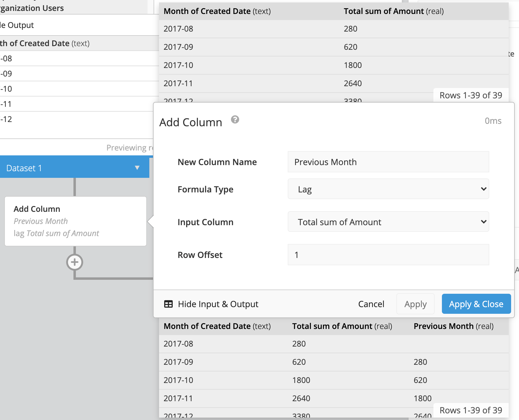
Task: Select 2017-10 cell in input table
Action: coord(178,65)
